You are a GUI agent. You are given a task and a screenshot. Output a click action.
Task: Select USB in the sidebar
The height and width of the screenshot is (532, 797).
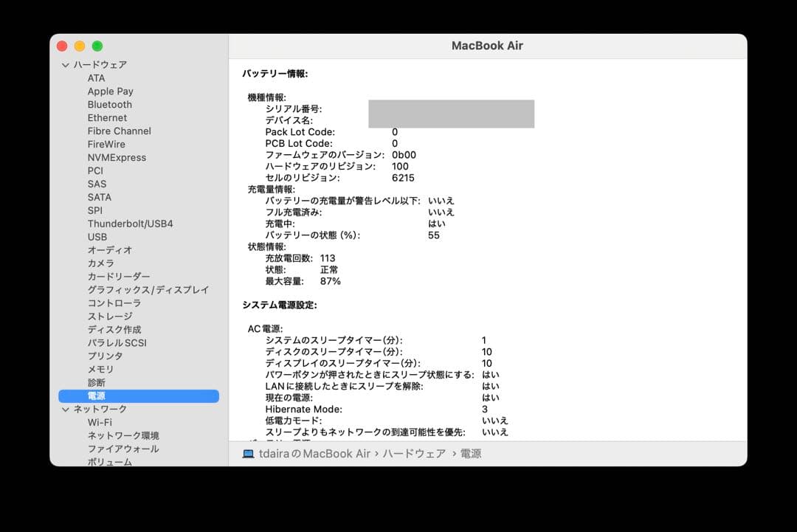[x=97, y=237]
